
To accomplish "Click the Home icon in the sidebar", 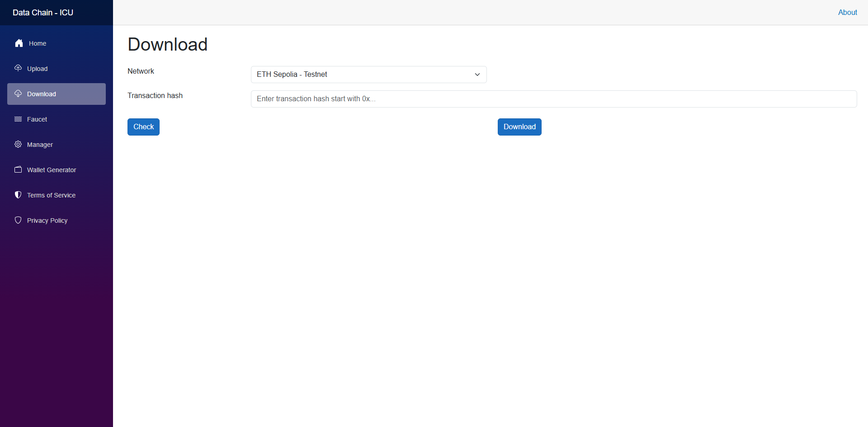I will click(x=19, y=43).
